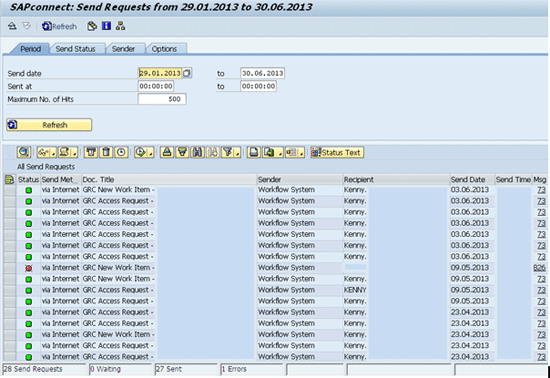Screen dimensions: 550x378
Task: Click the first row's GRC New Work Item title
Action: click(x=119, y=190)
